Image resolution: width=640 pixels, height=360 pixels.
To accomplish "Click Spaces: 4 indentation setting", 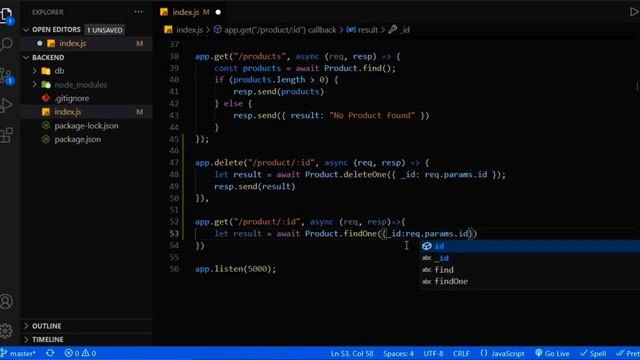I will coord(398,353).
